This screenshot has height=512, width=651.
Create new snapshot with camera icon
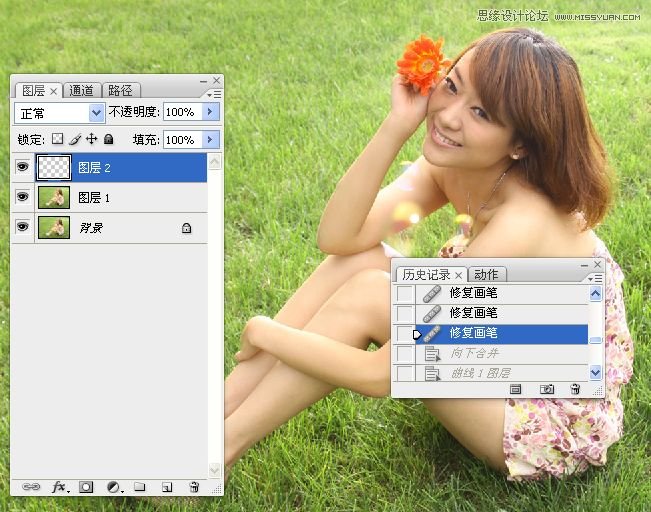(547, 388)
